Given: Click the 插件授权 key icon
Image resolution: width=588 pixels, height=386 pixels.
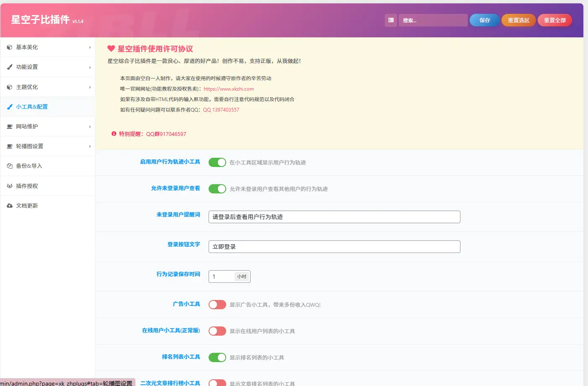Looking at the screenshot, I should click(9, 185).
